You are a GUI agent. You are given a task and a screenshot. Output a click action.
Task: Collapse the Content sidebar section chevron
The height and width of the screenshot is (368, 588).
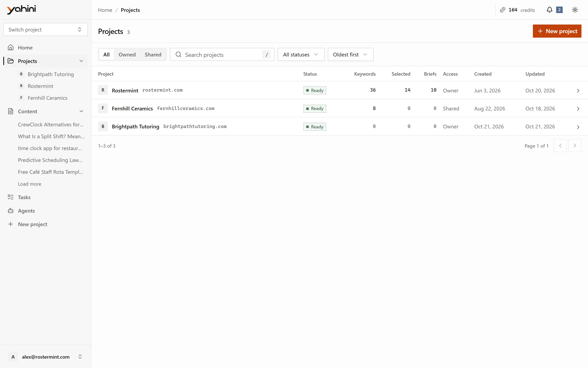pyautogui.click(x=81, y=111)
